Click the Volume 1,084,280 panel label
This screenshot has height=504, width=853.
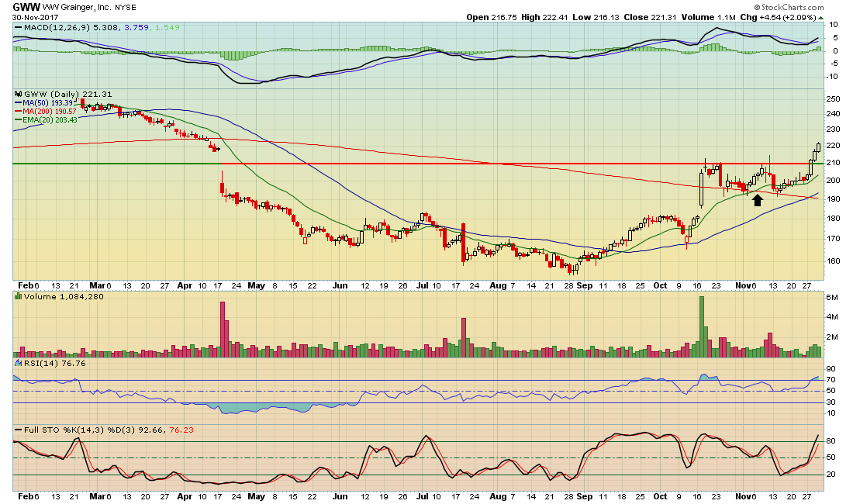[63, 296]
